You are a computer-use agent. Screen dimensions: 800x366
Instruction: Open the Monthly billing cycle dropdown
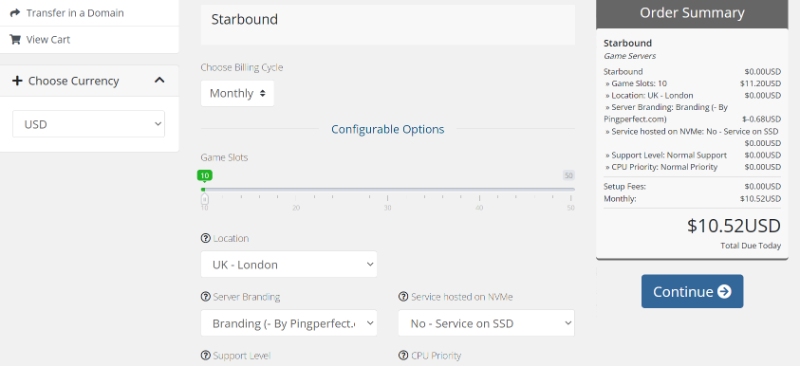[237, 93]
